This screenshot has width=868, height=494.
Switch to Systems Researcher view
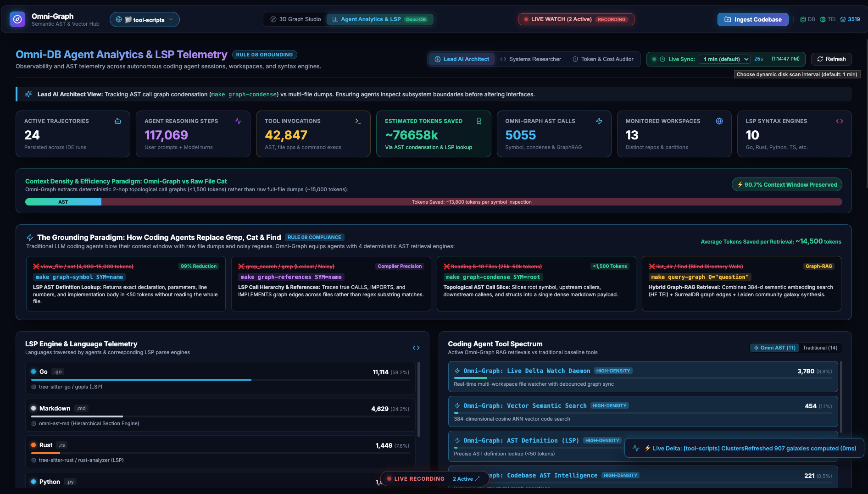coord(530,59)
